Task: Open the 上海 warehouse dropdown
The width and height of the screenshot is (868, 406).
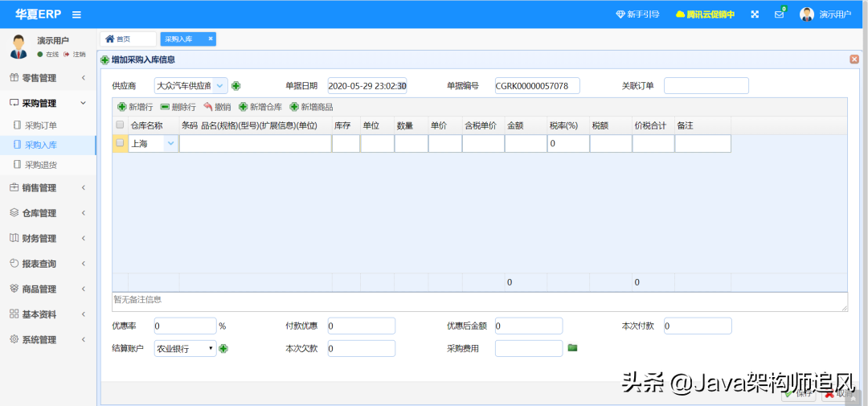Action: click(170, 143)
